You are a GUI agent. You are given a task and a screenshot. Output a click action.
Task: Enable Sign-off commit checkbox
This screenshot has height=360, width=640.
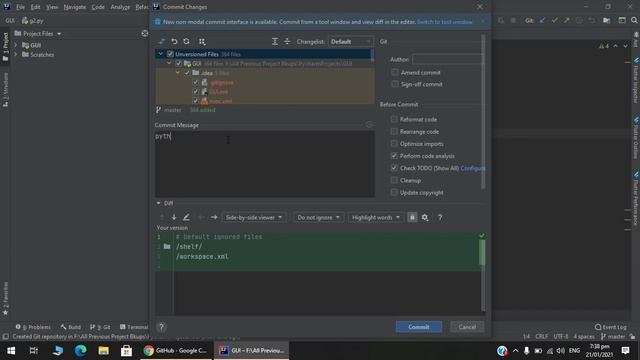(x=395, y=84)
